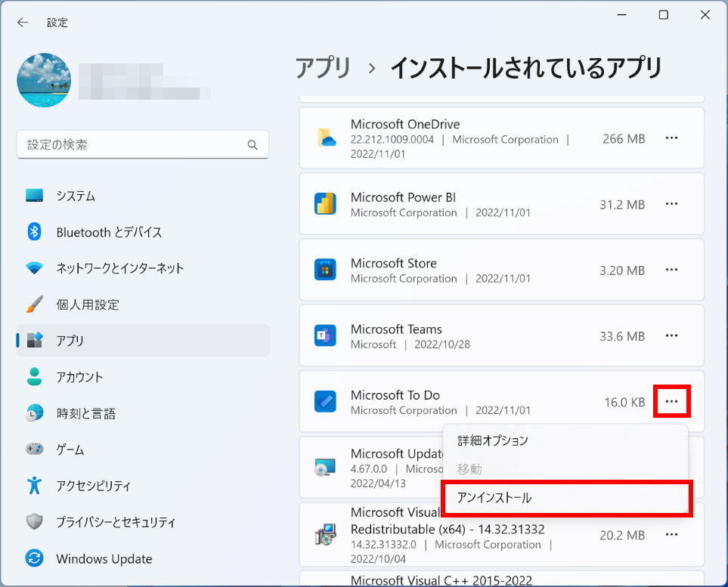Open more options for Microsoft Teams
Viewport: 728px width, 587px height.
(x=671, y=336)
